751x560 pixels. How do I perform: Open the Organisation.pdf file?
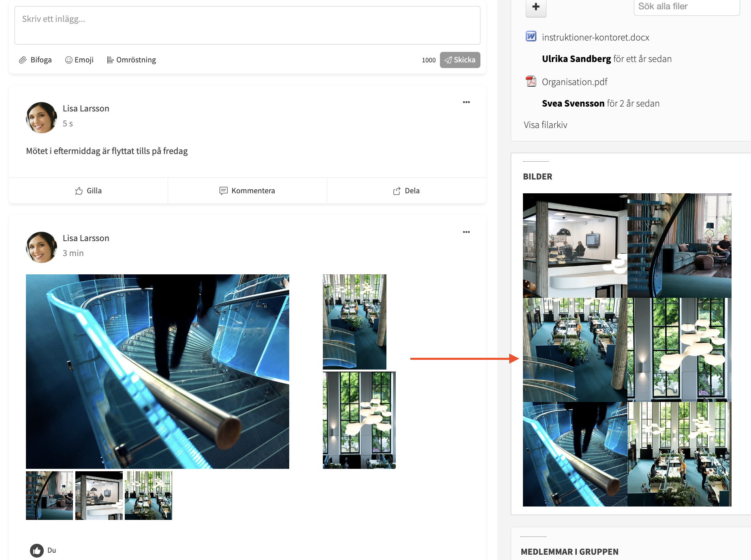click(575, 82)
